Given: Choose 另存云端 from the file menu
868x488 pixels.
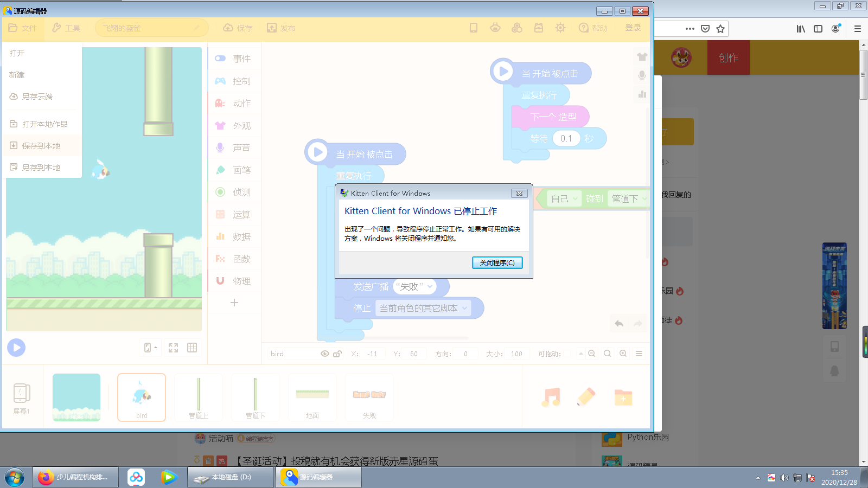Looking at the screenshot, I should [42, 97].
